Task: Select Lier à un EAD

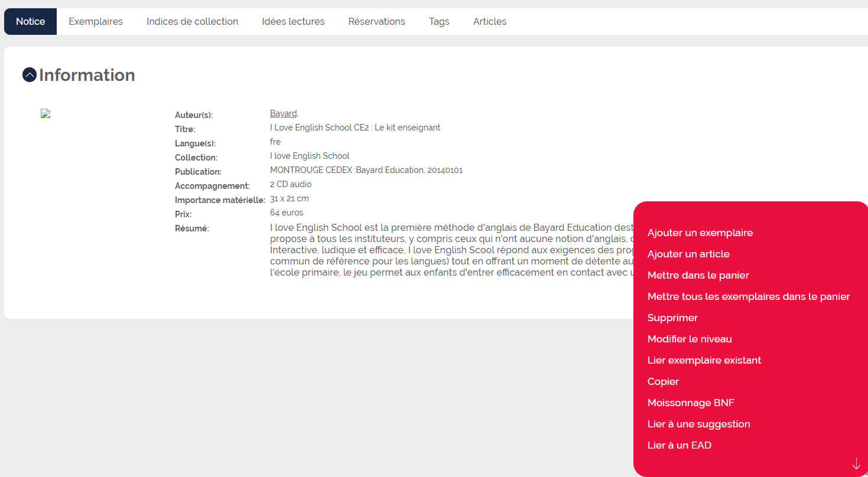Action: (680, 445)
